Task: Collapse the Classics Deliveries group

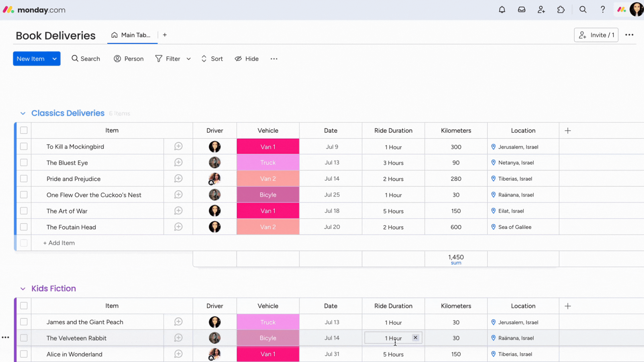Action: (22, 113)
